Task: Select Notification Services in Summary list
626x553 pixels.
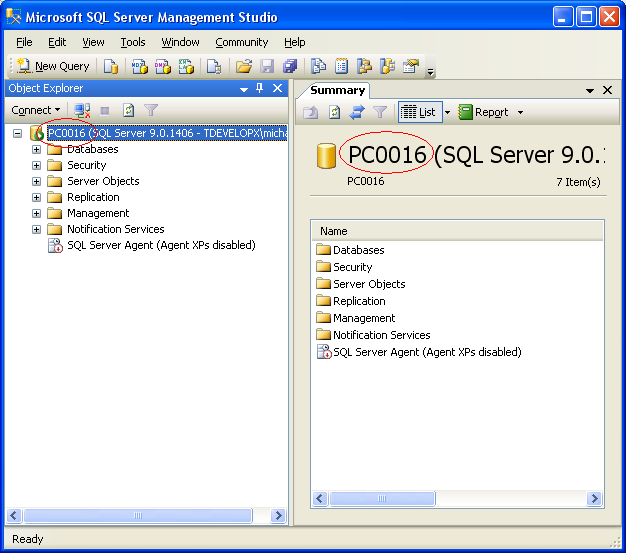Action: point(373,335)
